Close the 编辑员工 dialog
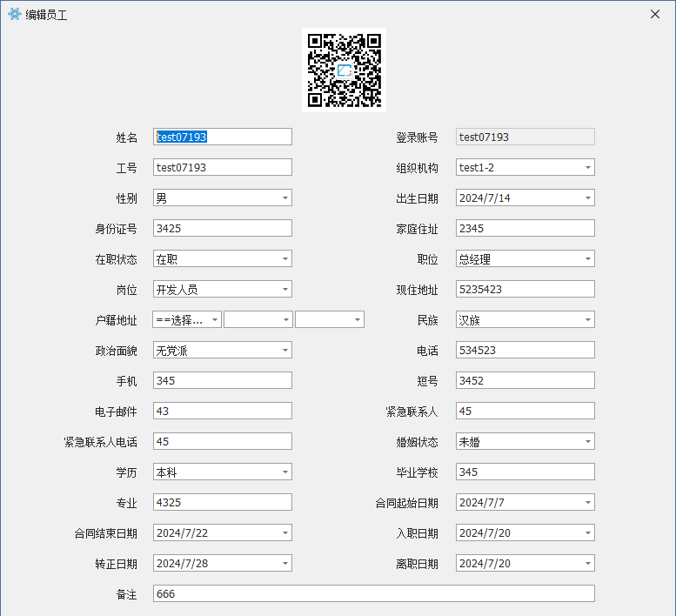 [655, 14]
